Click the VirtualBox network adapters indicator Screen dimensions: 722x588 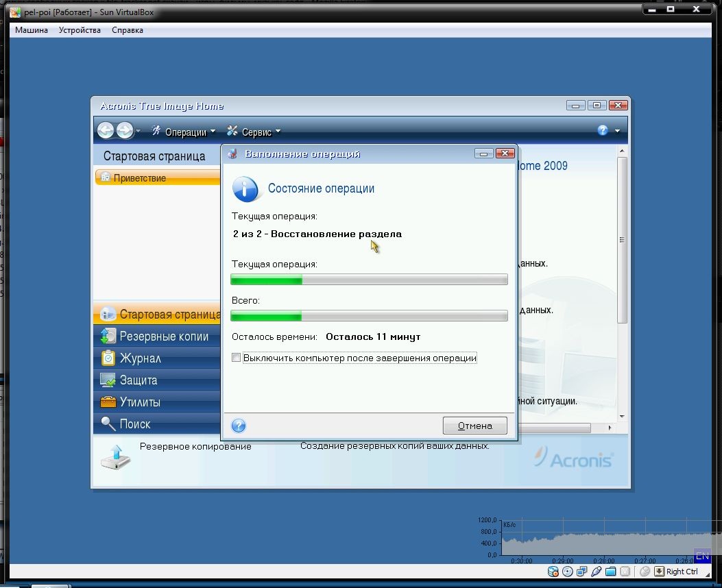[x=582, y=572]
